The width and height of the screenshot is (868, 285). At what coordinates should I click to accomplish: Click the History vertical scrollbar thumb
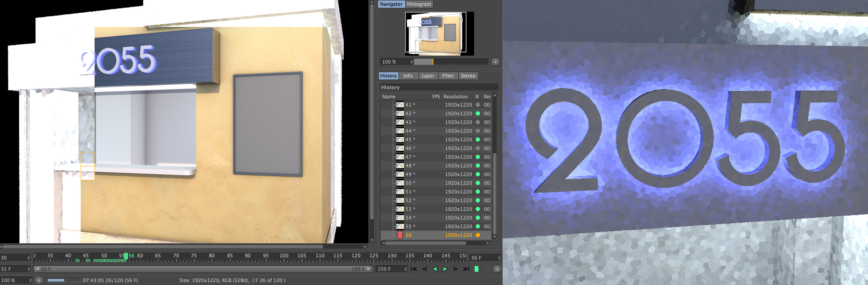pos(494,194)
